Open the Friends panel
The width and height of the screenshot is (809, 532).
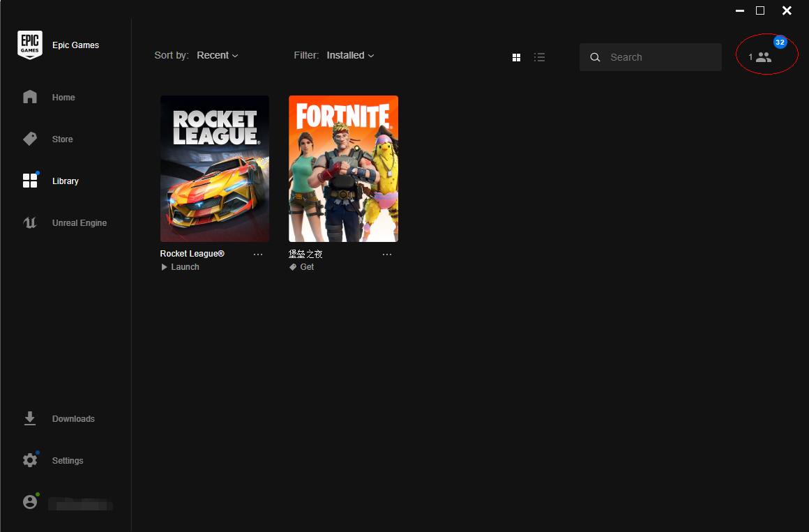(763, 57)
